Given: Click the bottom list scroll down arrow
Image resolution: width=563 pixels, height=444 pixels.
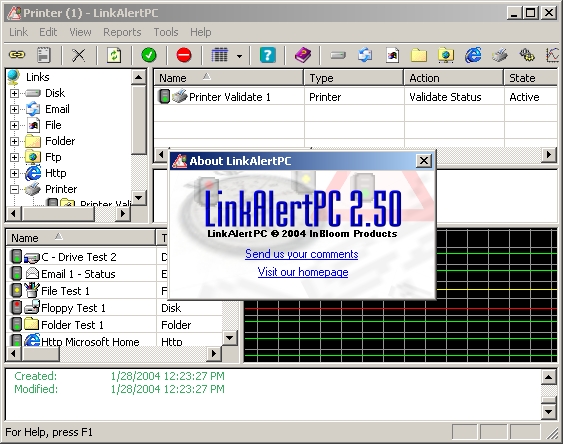Looking at the screenshot, I should click(229, 338).
